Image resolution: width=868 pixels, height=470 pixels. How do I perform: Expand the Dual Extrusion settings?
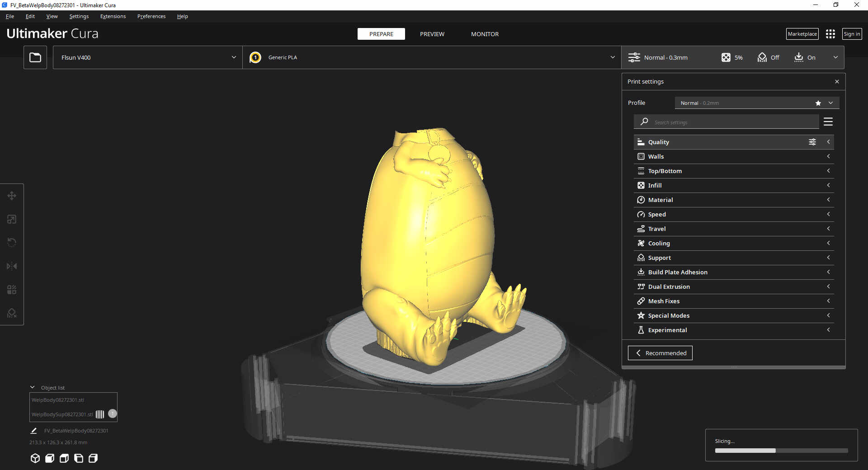tap(733, 287)
